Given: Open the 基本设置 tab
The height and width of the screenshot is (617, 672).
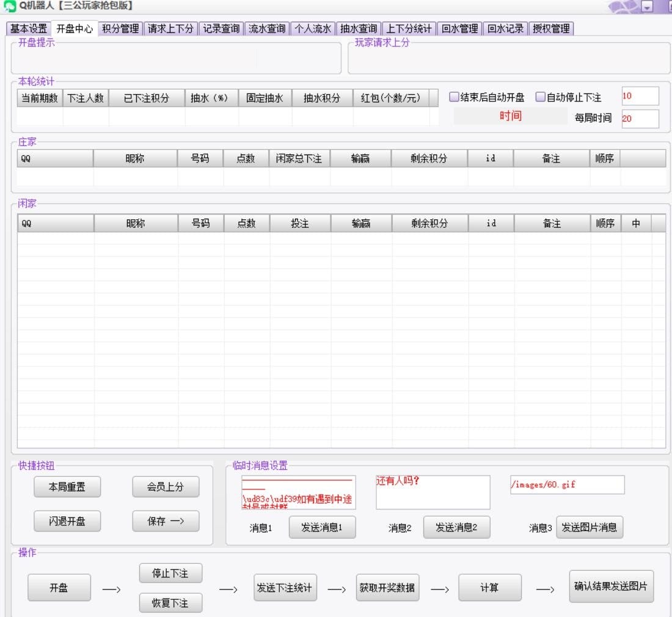Looking at the screenshot, I should coord(29,29).
